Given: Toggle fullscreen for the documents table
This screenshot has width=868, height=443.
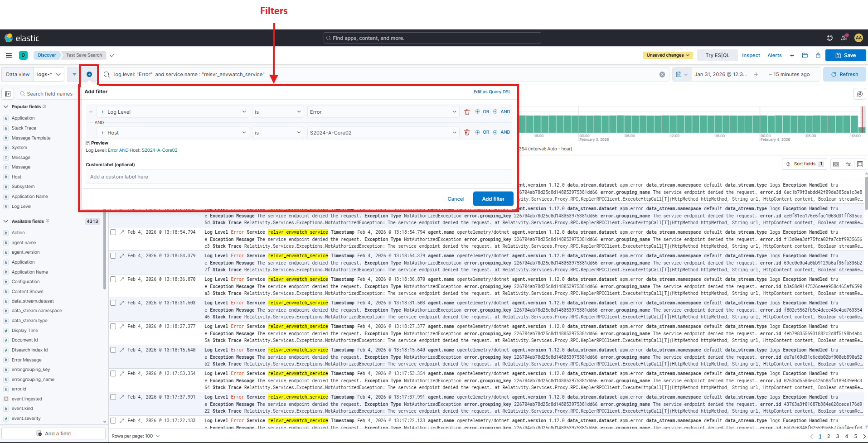Looking at the screenshot, I should tap(860, 164).
